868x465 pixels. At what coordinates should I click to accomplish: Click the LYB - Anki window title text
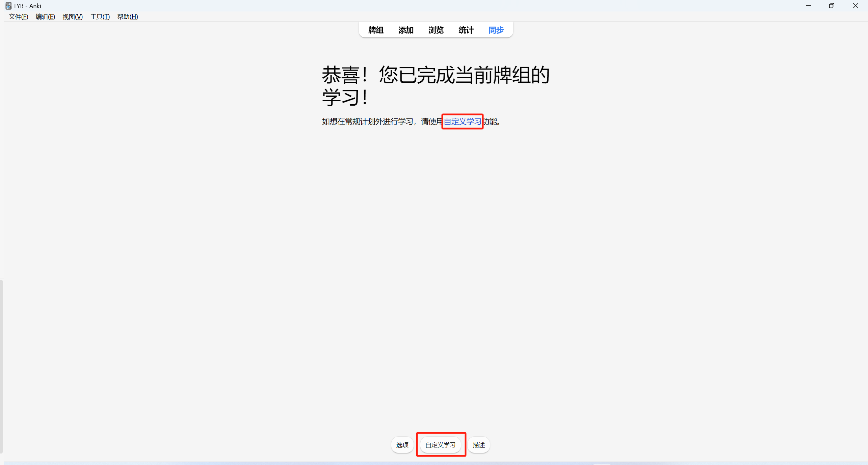point(28,6)
